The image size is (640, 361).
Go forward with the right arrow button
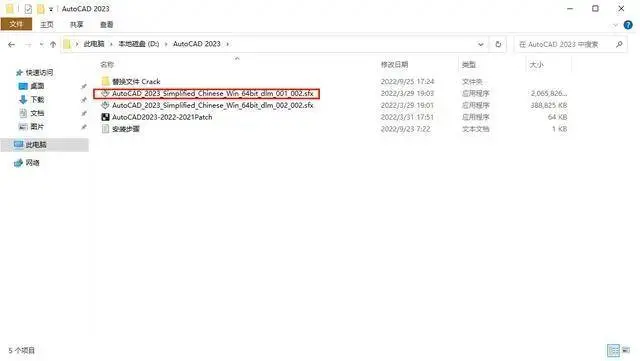(x=28, y=44)
